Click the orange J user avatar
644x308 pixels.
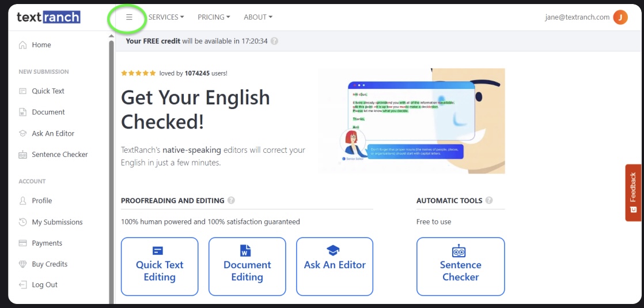tap(620, 17)
